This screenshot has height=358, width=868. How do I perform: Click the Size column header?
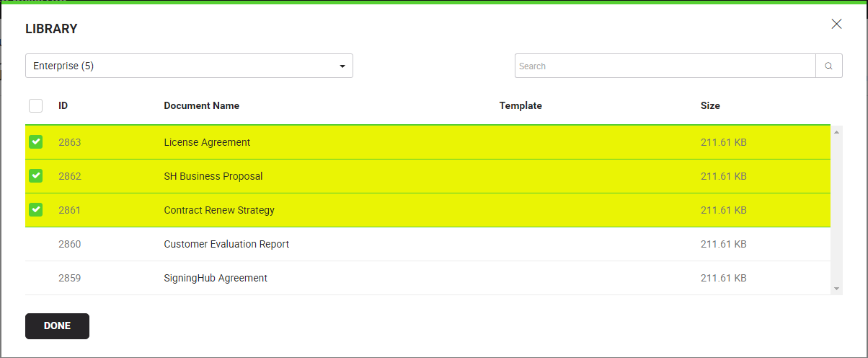pyautogui.click(x=710, y=105)
